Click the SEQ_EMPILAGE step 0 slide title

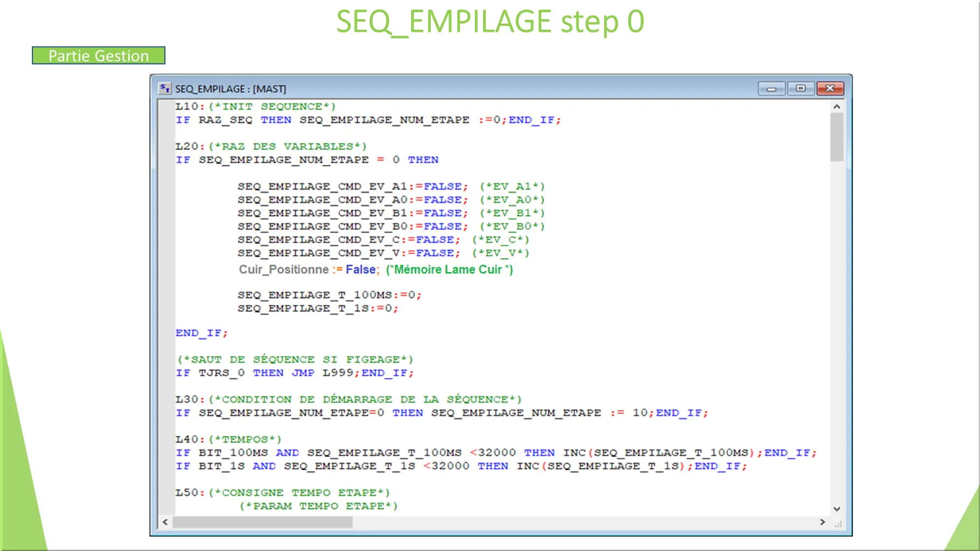point(489,22)
